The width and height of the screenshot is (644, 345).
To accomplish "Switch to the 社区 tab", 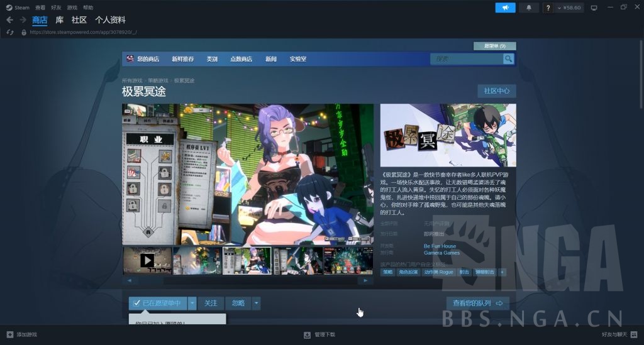I will click(79, 19).
